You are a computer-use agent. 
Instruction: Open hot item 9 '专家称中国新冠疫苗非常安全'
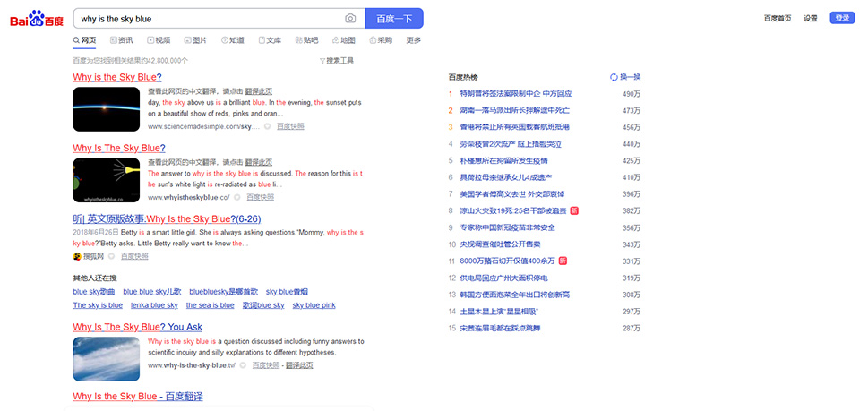508,228
